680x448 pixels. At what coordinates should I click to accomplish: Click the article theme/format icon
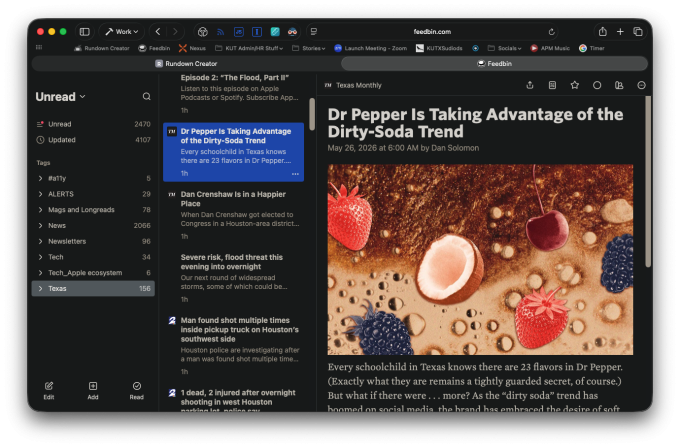pyautogui.click(x=619, y=85)
